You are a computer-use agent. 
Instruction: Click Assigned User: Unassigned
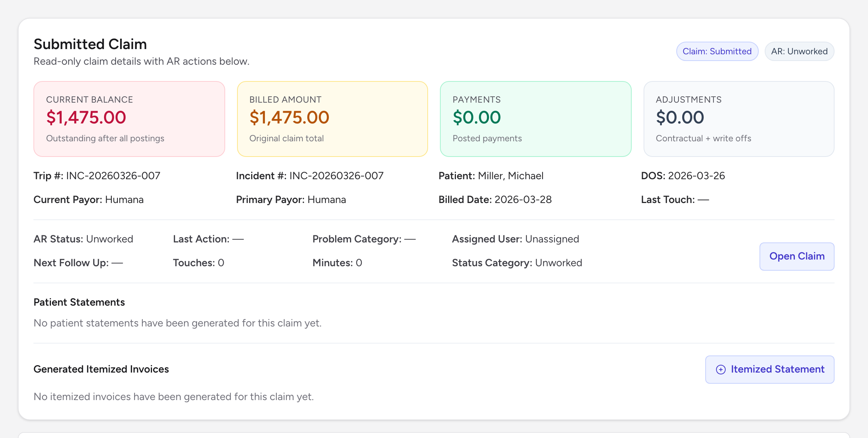pyautogui.click(x=515, y=239)
